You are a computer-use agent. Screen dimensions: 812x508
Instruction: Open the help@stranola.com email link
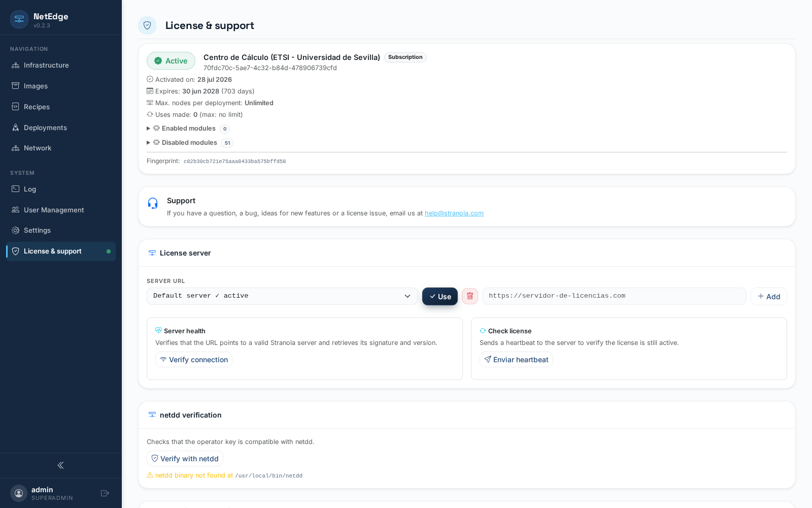coord(454,213)
